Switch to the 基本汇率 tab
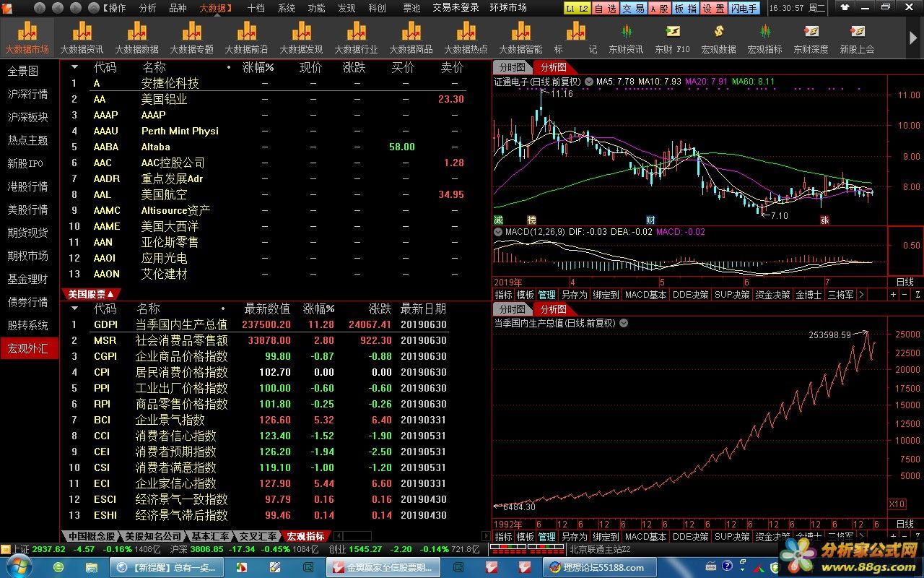Viewport: 924px width, 578px height. [210, 536]
